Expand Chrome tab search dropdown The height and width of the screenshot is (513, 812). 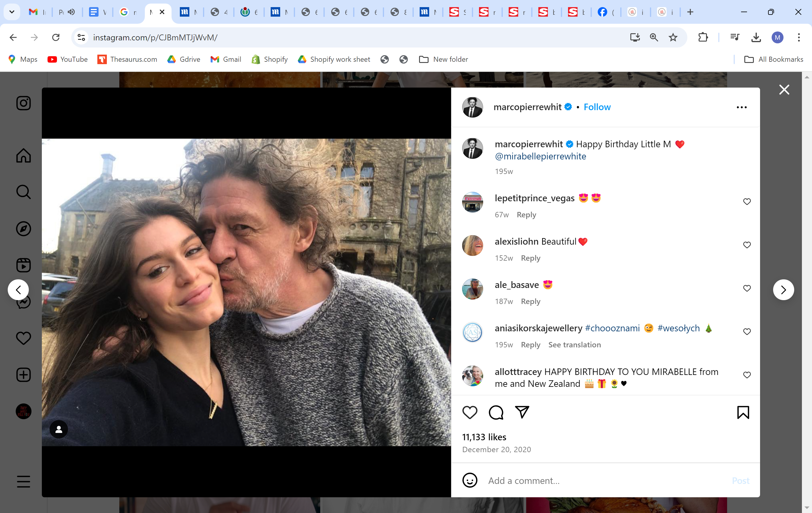(12, 12)
